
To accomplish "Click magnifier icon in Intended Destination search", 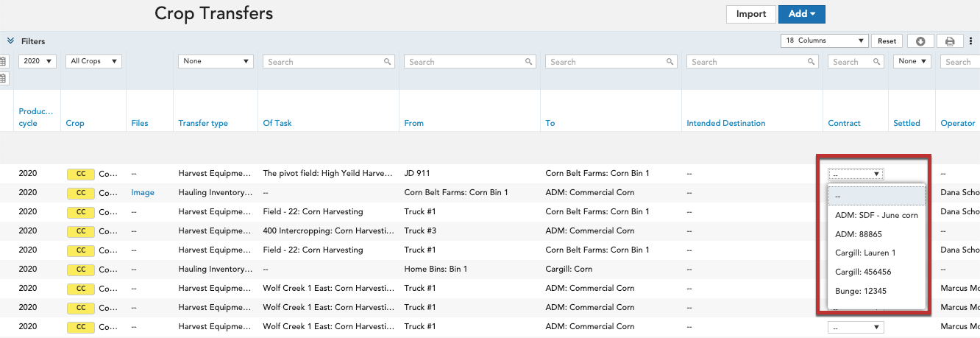I will (811, 62).
